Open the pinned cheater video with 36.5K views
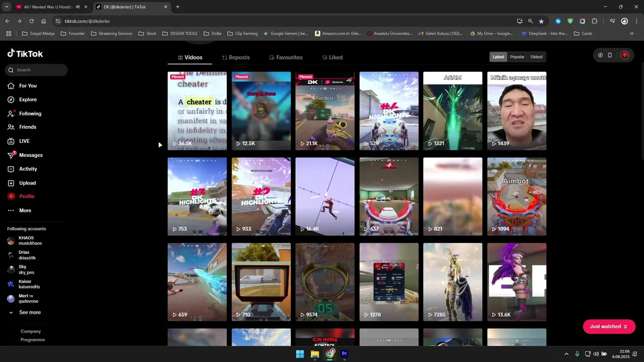644x362 pixels. [x=197, y=111]
